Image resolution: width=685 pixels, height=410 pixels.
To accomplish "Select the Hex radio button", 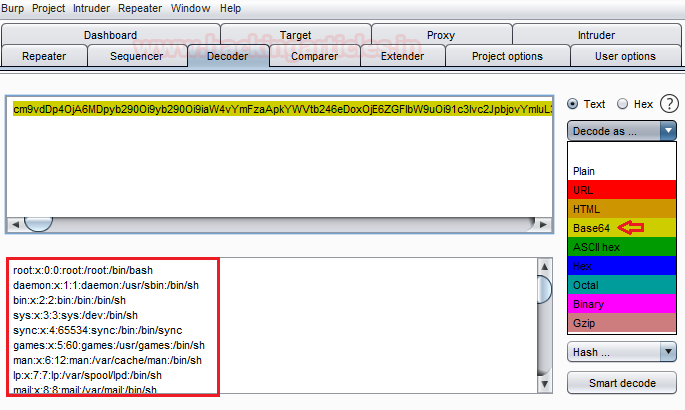I will pos(622,104).
